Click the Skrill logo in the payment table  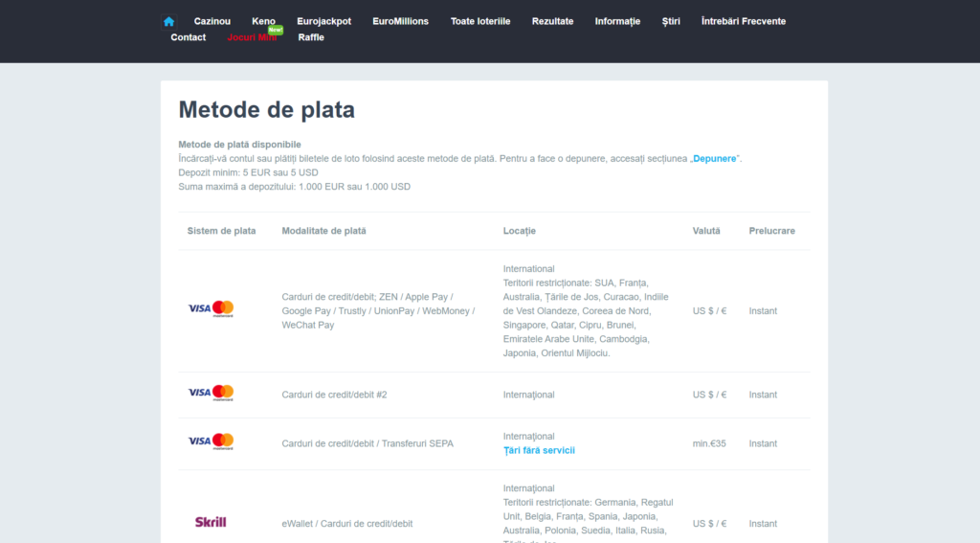click(x=211, y=523)
